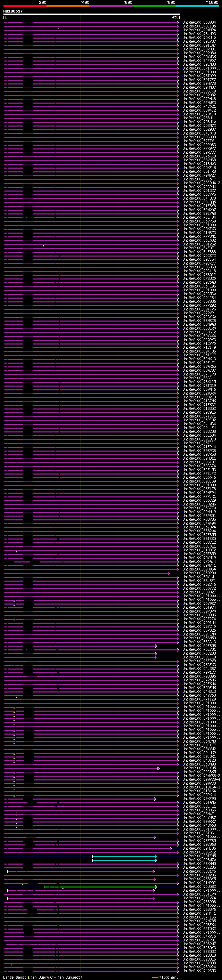Viewport: 222px width, 980px height.
Task: Select hit label UniRef100_A7TIZ9
Action: click(199, 699)
